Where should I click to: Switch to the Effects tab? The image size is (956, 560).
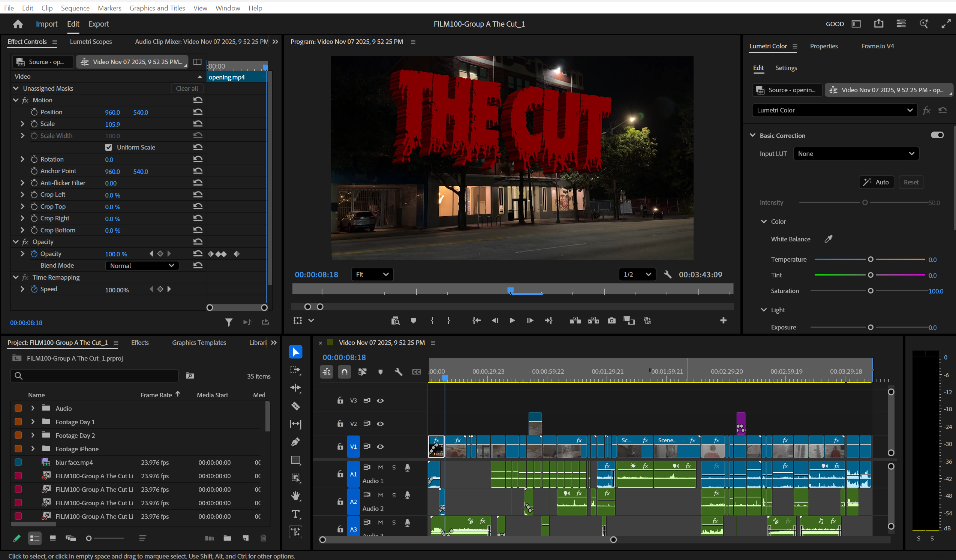tap(139, 343)
